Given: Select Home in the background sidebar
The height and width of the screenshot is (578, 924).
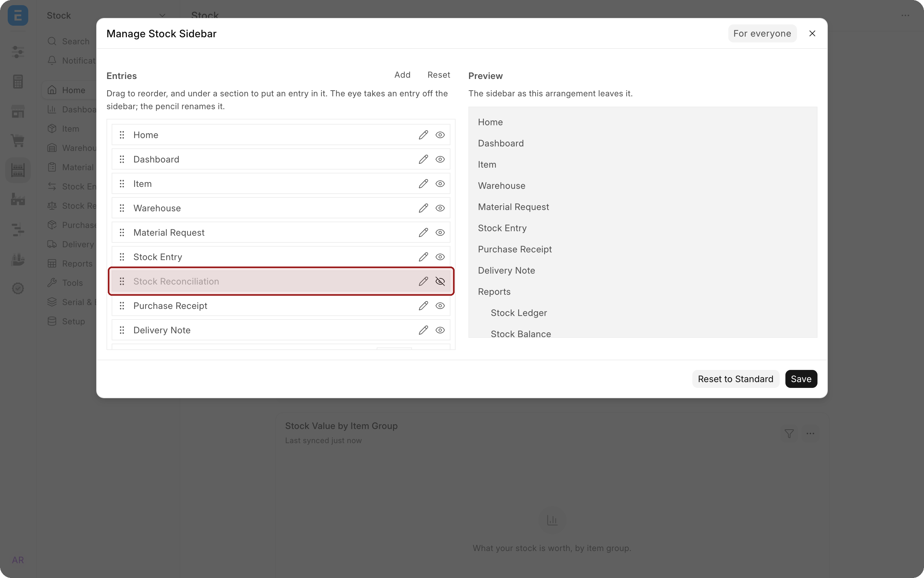Looking at the screenshot, I should point(69,90).
